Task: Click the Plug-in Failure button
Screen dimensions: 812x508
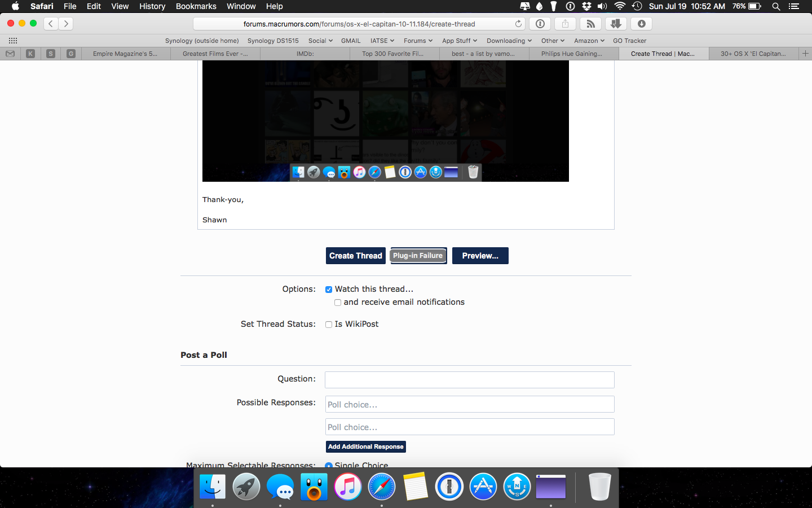Action: pos(418,256)
